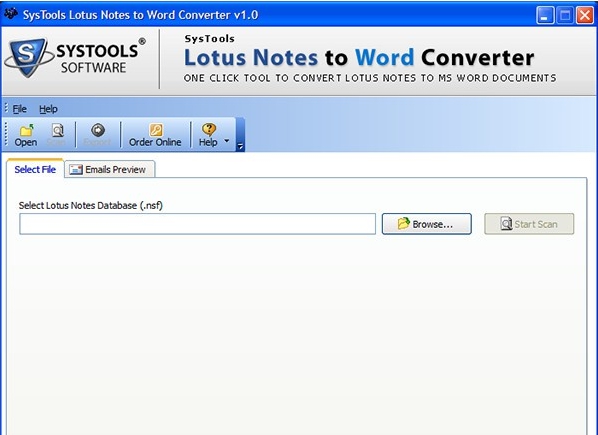Expand the Help toolbar dropdown arrow
Screen dimensions: 598x435
(x=227, y=141)
